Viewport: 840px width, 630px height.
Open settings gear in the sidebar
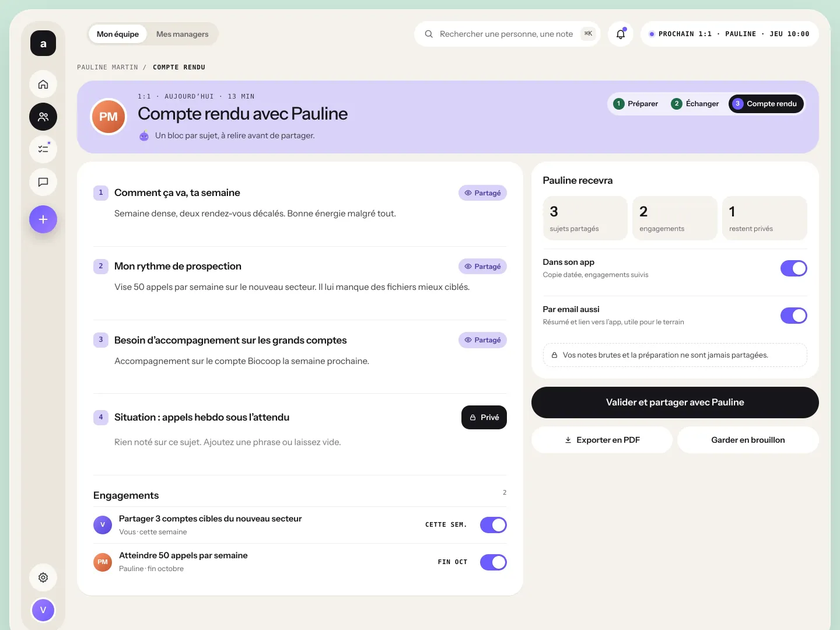click(43, 577)
